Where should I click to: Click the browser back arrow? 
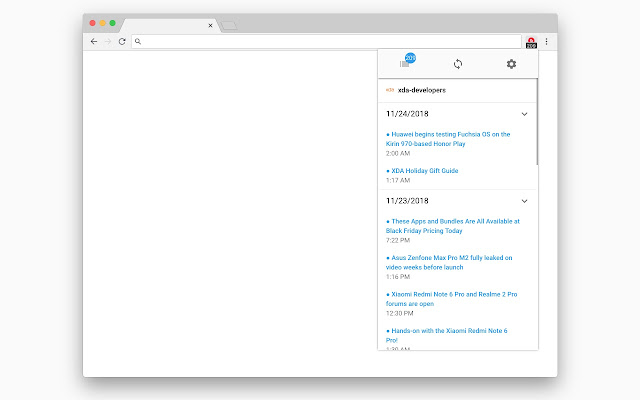point(94,41)
